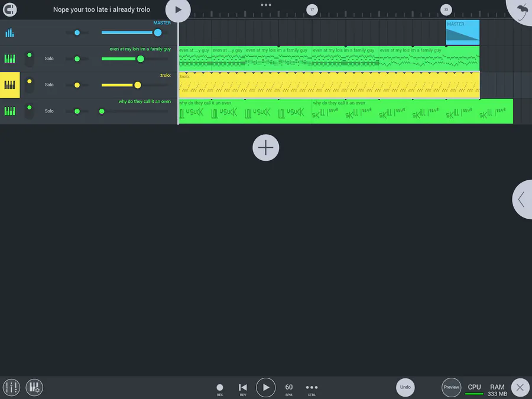
Task: Start playback with the top play button
Action: click(x=178, y=10)
